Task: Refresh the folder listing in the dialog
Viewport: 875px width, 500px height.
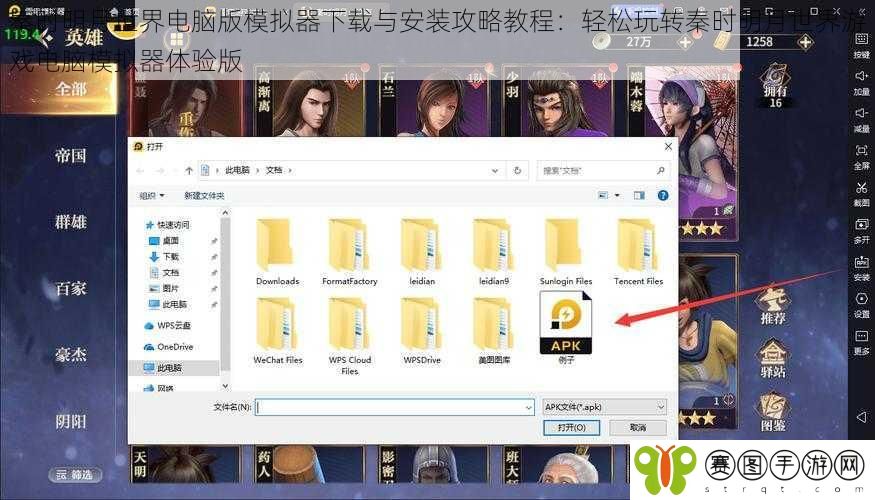Action: [517, 171]
